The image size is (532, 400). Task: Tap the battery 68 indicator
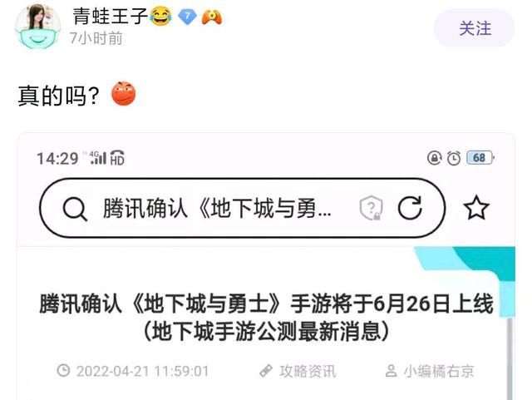point(480,157)
